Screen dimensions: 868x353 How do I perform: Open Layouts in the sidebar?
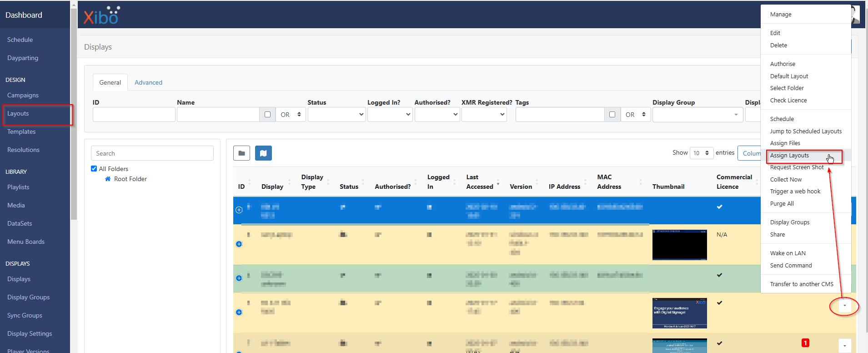pyautogui.click(x=18, y=114)
